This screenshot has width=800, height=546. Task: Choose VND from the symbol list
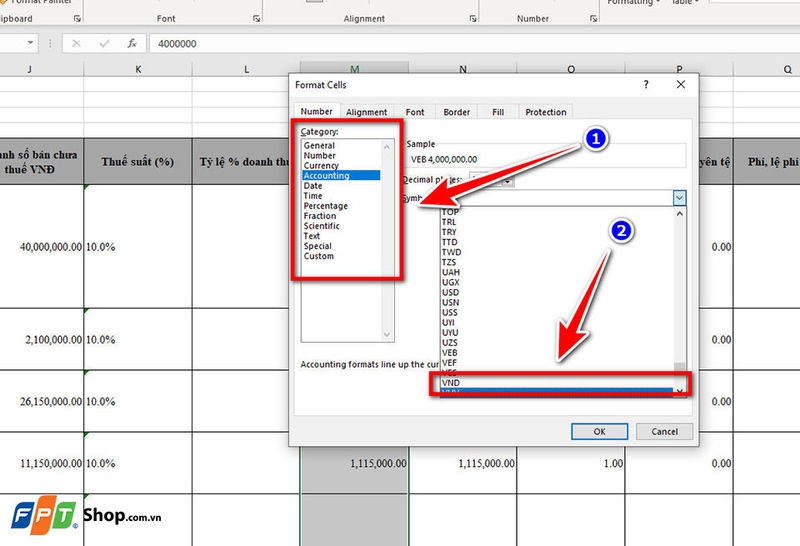pos(452,382)
